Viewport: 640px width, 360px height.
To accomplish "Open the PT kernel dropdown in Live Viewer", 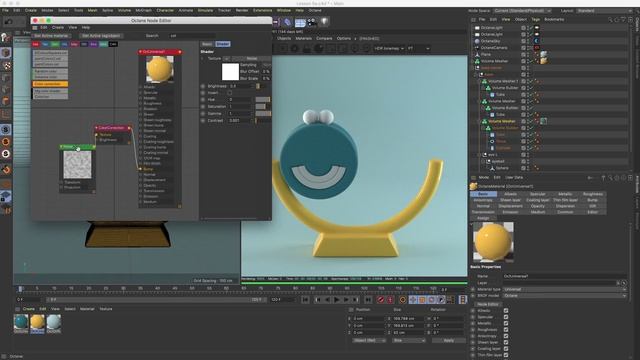I will coord(418,49).
